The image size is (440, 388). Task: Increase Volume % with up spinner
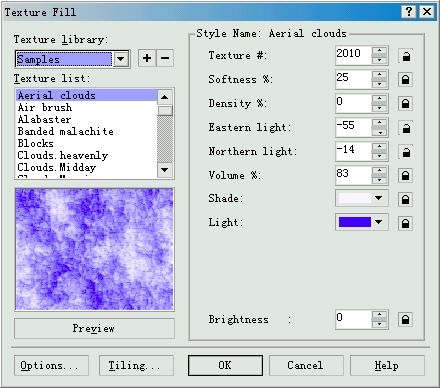tap(379, 171)
